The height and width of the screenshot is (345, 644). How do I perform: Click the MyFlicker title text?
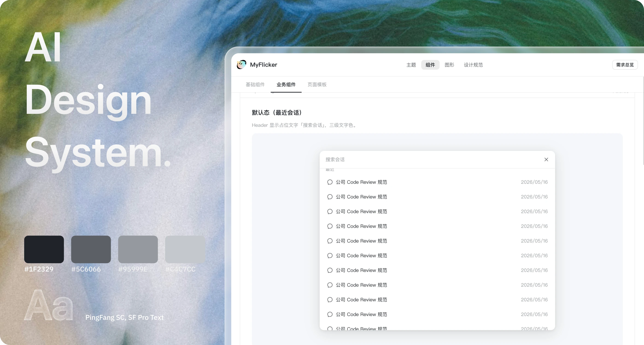pyautogui.click(x=263, y=65)
